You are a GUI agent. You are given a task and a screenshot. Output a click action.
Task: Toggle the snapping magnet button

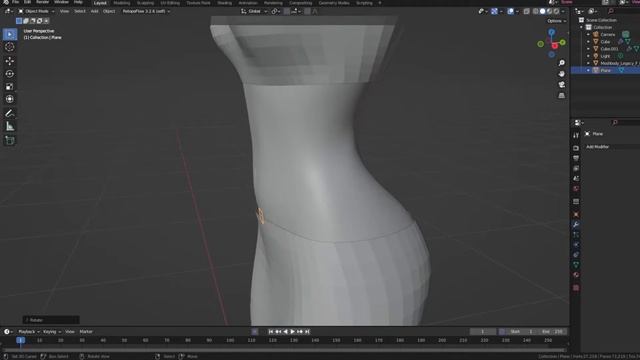click(287, 11)
